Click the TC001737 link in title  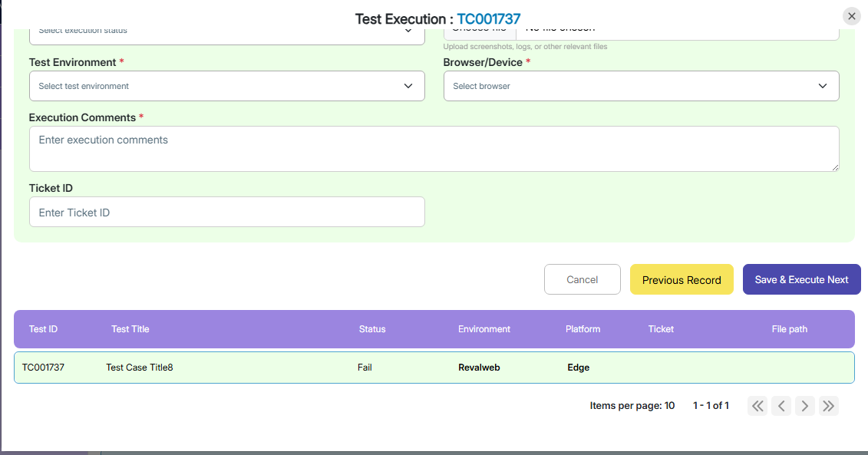click(x=489, y=19)
